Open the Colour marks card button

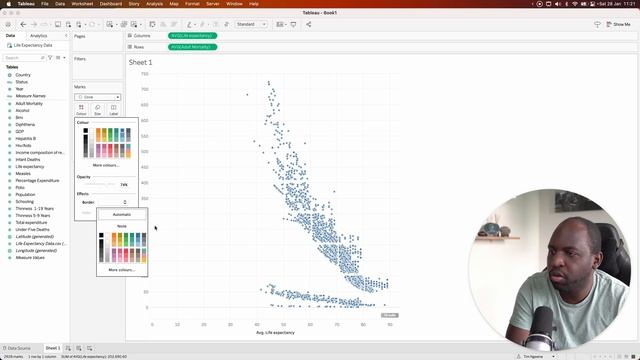click(x=81, y=109)
